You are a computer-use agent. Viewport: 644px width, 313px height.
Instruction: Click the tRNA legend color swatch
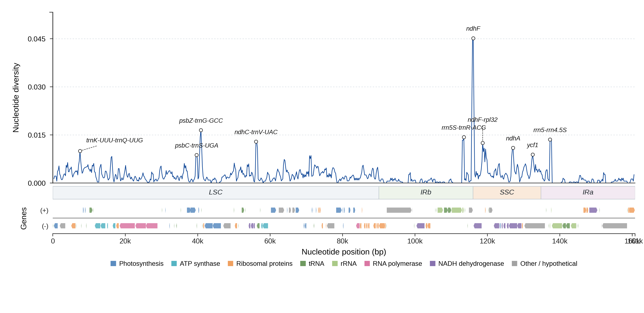click(x=303, y=264)
